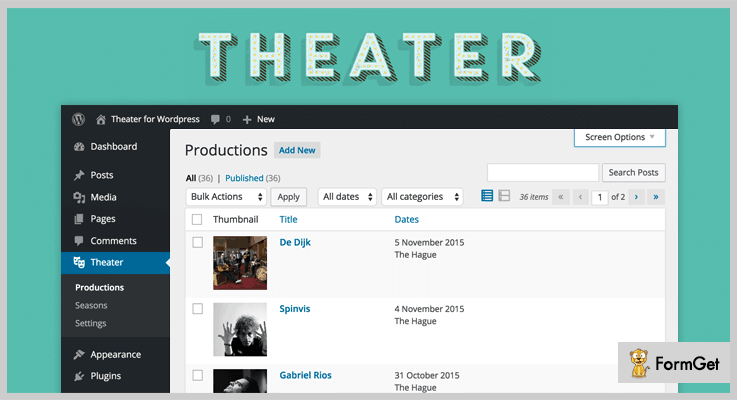
Task: Click the Apply button
Action: coord(289,197)
